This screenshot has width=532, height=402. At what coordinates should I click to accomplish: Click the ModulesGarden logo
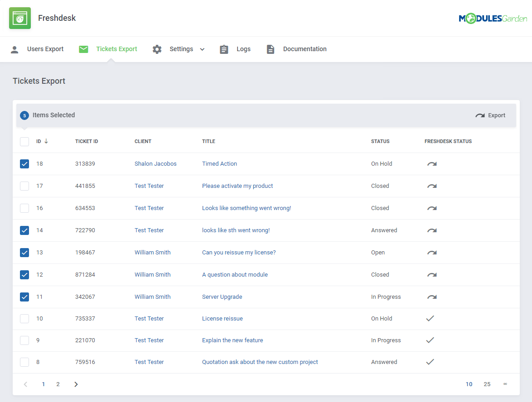pos(493,18)
